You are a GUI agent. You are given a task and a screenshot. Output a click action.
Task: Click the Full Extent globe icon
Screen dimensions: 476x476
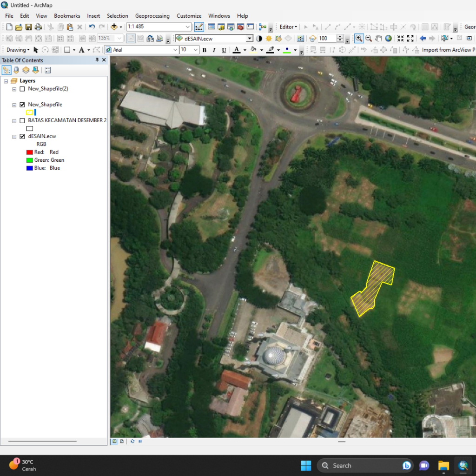pos(388,39)
